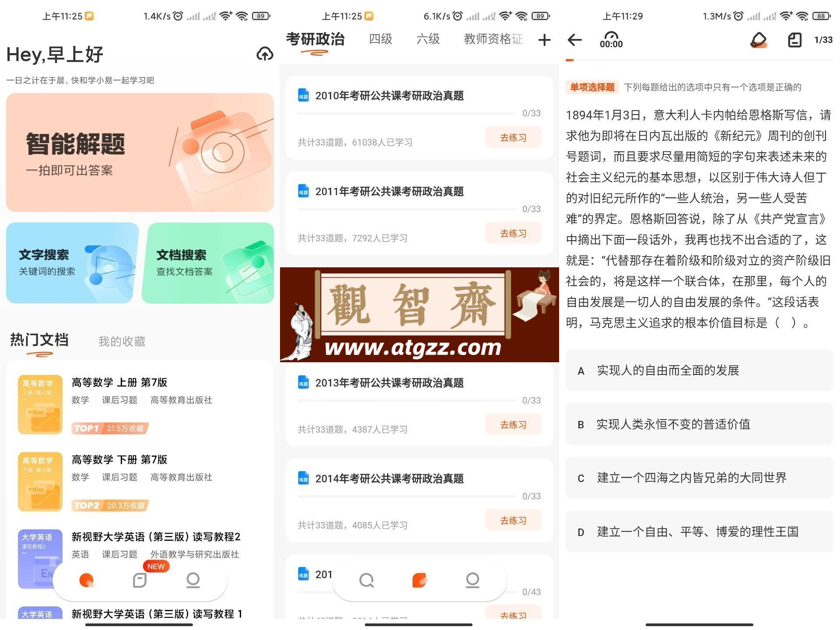The width and height of the screenshot is (840, 630).
Task: Open the 智能解题 photo-solve banner
Action: pyautogui.click(x=140, y=152)
